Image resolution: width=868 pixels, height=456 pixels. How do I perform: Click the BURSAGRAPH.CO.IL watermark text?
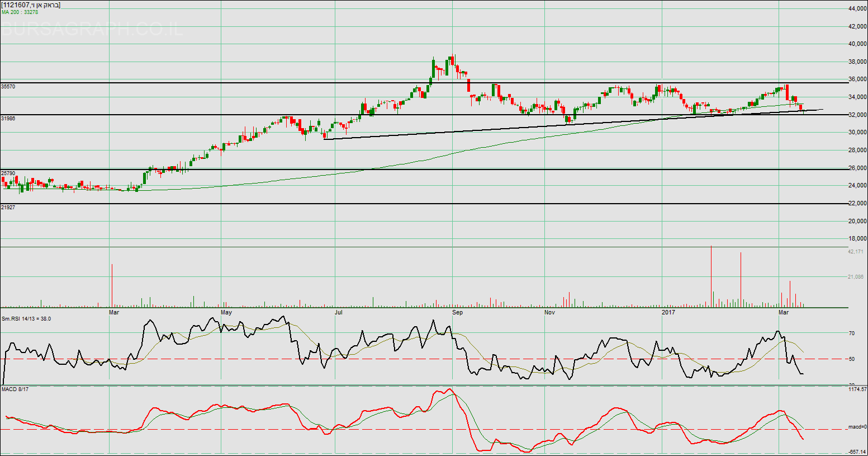[92, 29]
